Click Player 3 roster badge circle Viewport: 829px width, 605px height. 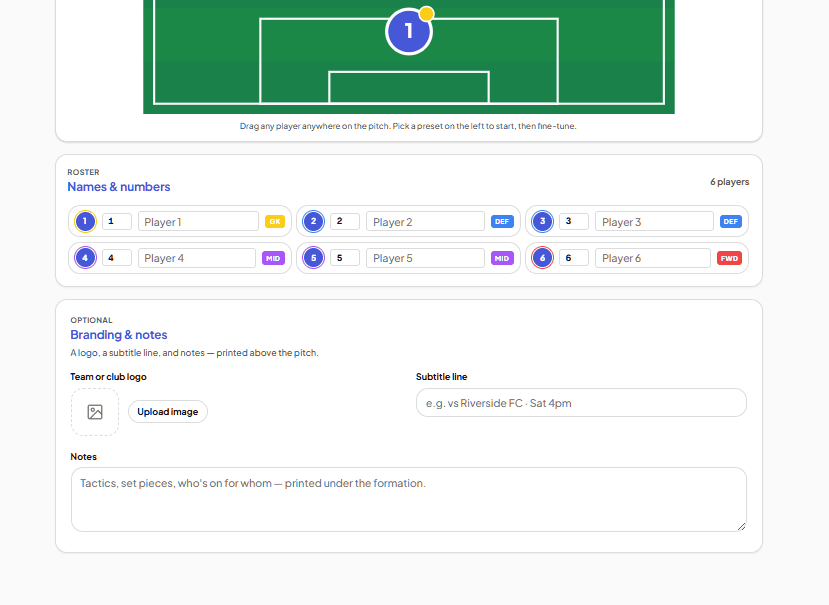coord(542,222)
